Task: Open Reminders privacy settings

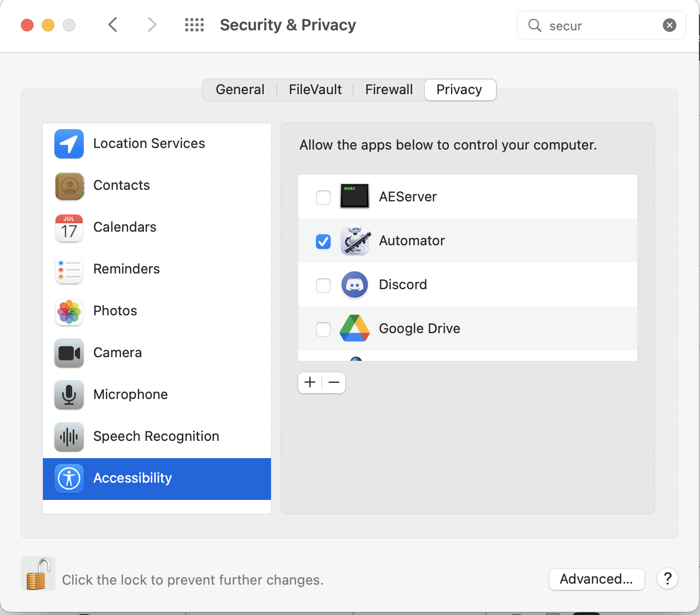Action: [x=126, y=269]
